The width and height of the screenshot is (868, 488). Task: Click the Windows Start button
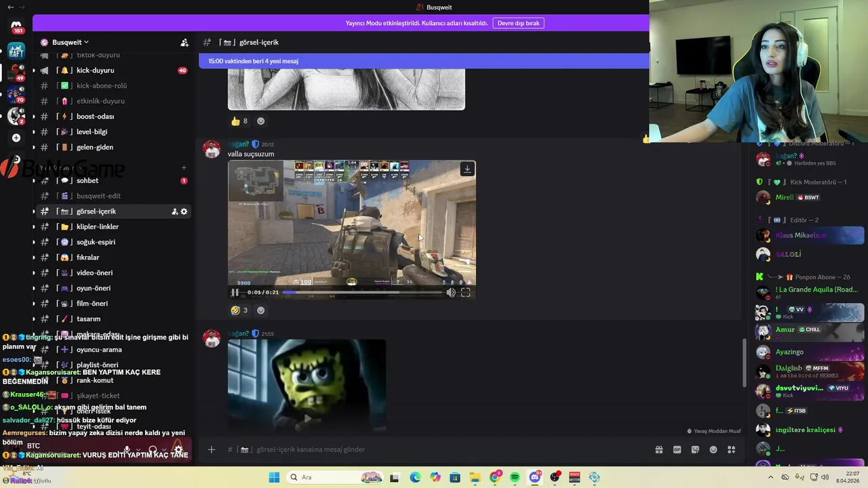click(274, 478)
